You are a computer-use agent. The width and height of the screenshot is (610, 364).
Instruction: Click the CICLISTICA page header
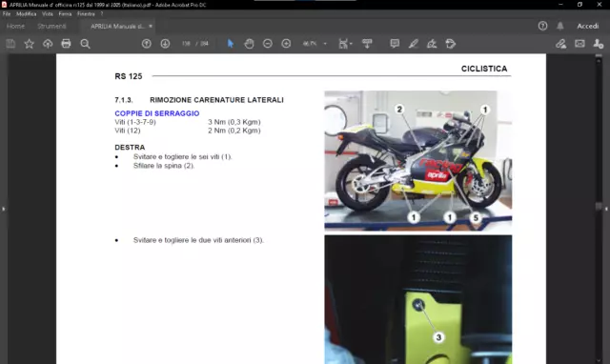(x=484, y=69)
